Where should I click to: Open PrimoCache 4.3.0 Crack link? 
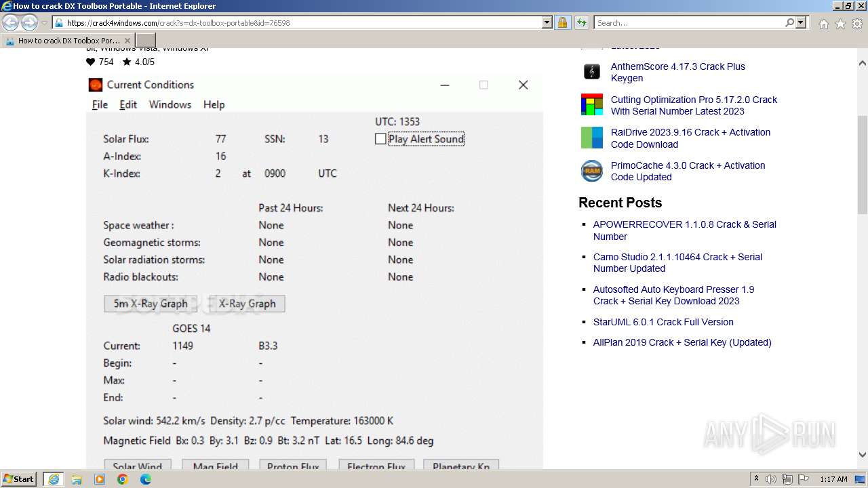coord(688,171)
